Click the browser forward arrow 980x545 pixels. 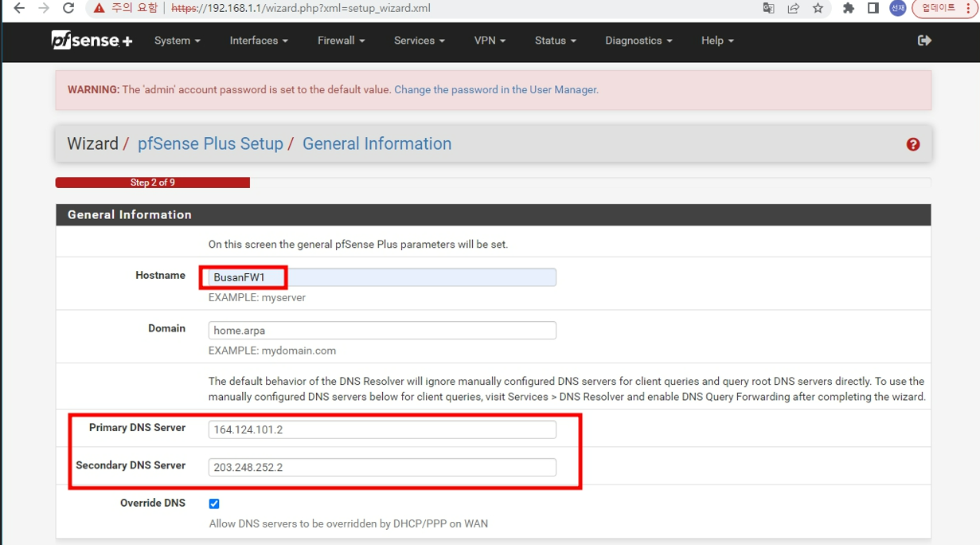(44, 8)
